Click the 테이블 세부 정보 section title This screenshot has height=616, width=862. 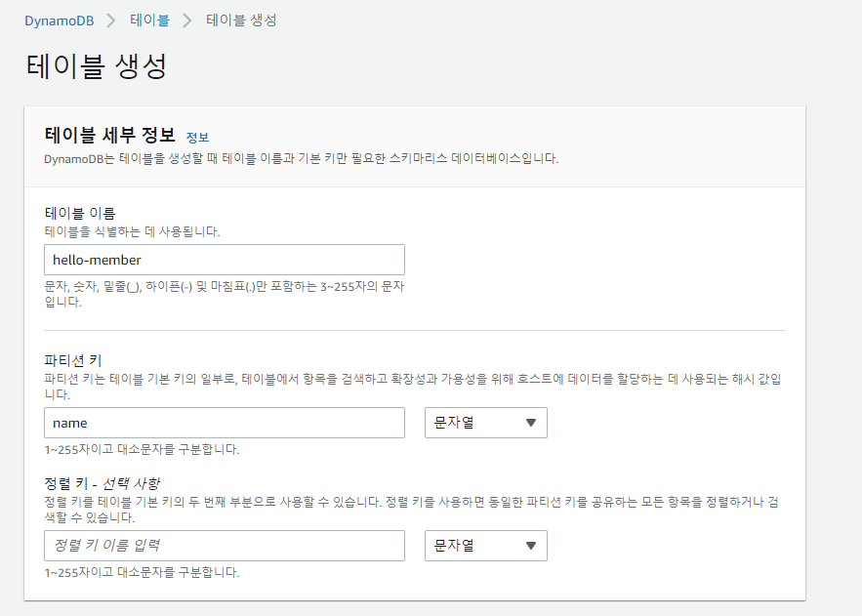pos(110,135)
